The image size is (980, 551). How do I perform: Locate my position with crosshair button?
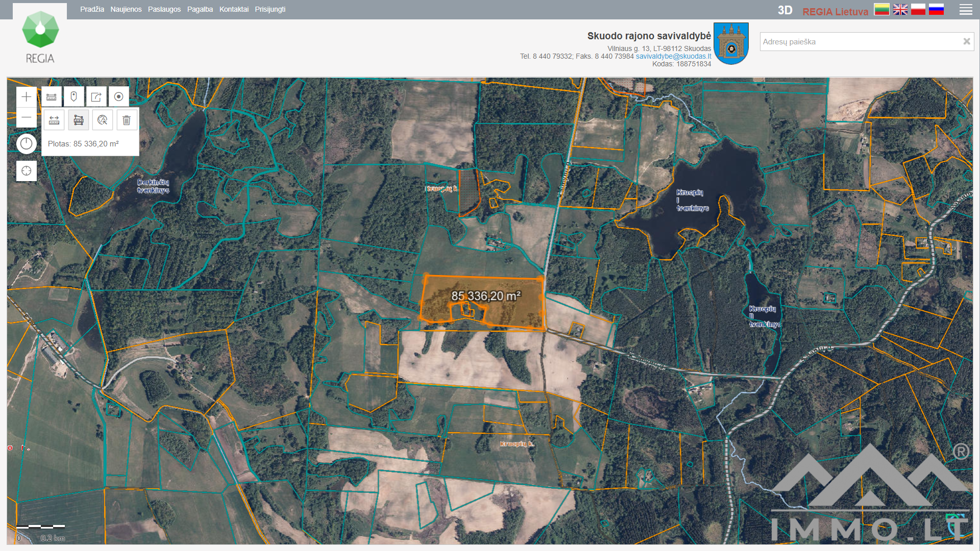(x=27, y=171)
